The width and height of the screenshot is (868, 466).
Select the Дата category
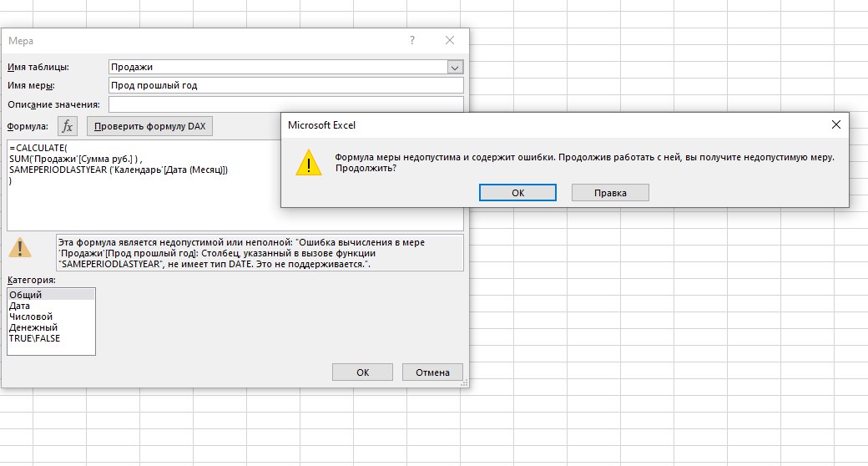click(x=51, y=306)
